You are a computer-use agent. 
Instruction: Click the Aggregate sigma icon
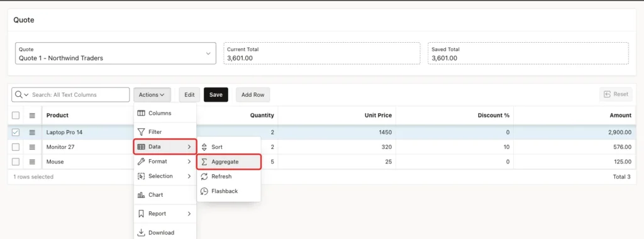pyautogui.click(x=204, y=162)
